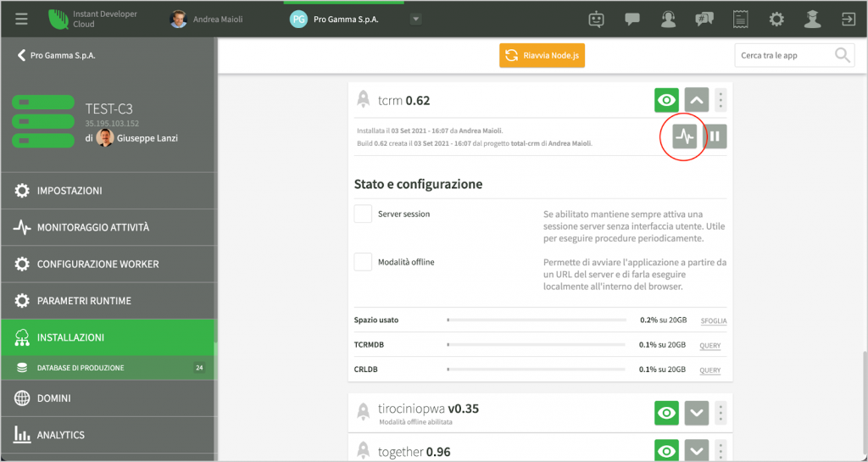Click QUERY link for TCRMDB
The width and height of the screenshot is (868, 462).
tap(710, 346)
